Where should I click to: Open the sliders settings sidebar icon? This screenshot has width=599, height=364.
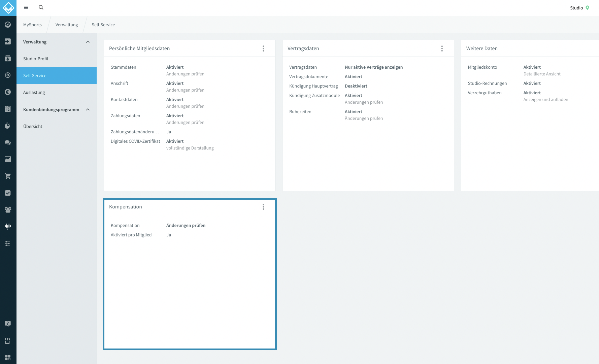click(8, 243)
